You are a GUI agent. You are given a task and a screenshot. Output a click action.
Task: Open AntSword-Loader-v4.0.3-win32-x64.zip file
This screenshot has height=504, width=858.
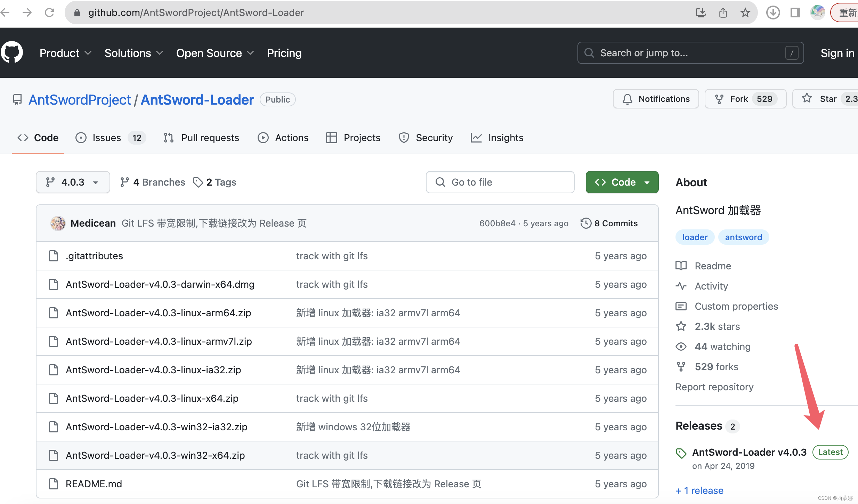tap(155, 455)
